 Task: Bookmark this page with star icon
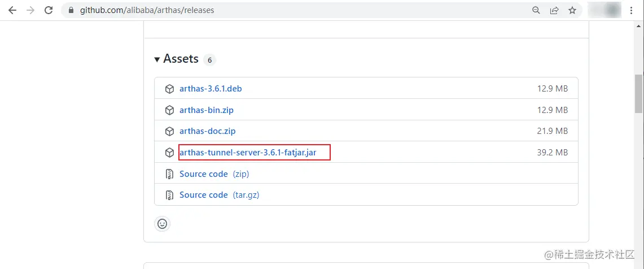[572, 10]
